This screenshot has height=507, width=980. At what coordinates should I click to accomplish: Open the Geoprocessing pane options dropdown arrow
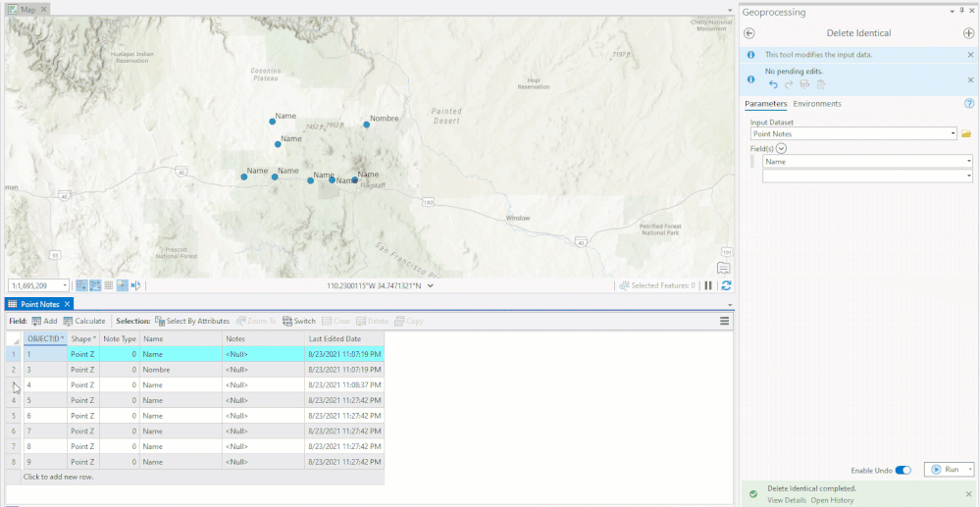(953, 11)
